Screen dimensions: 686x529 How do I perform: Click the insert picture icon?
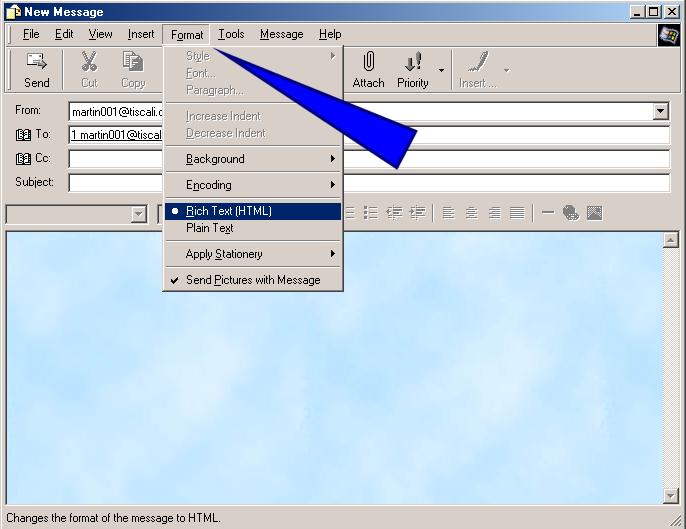[594, 213]
